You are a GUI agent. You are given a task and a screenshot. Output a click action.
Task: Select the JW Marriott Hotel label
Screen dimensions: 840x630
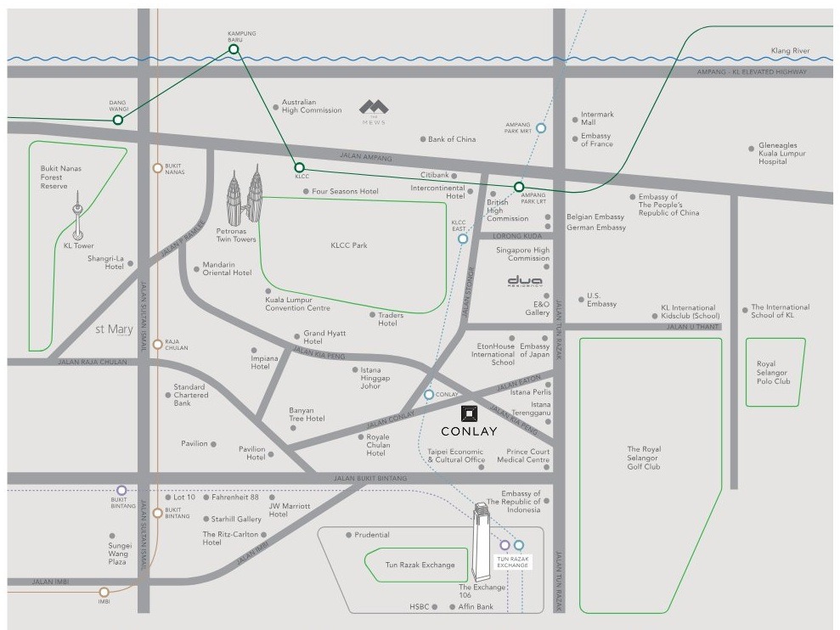coord(290,510)
